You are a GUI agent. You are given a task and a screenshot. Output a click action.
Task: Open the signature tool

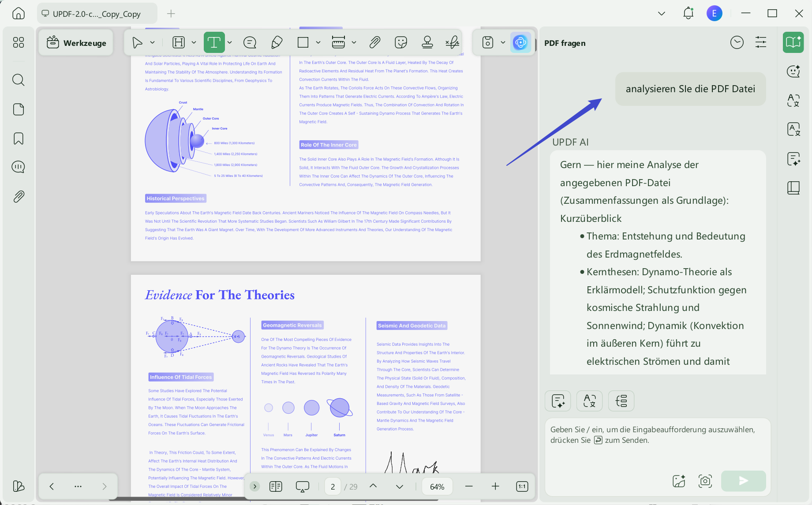pyautogui.click(x=452, y=43)
